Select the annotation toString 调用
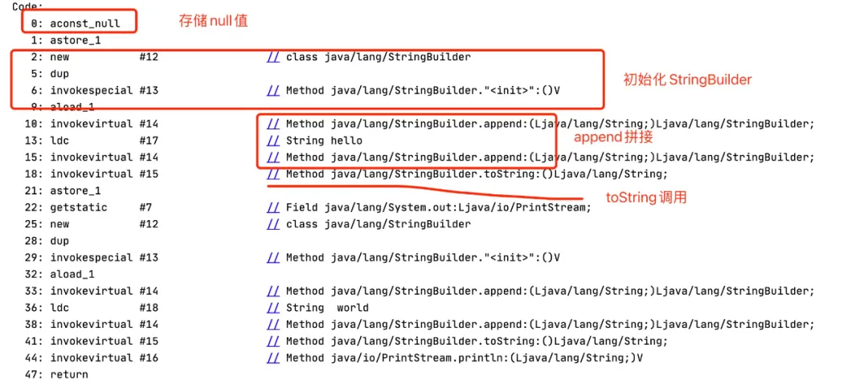 tap(646, 198)
